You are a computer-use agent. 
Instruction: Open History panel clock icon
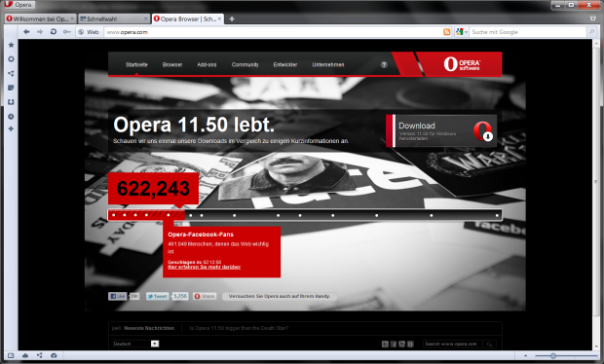coord(11,116)
